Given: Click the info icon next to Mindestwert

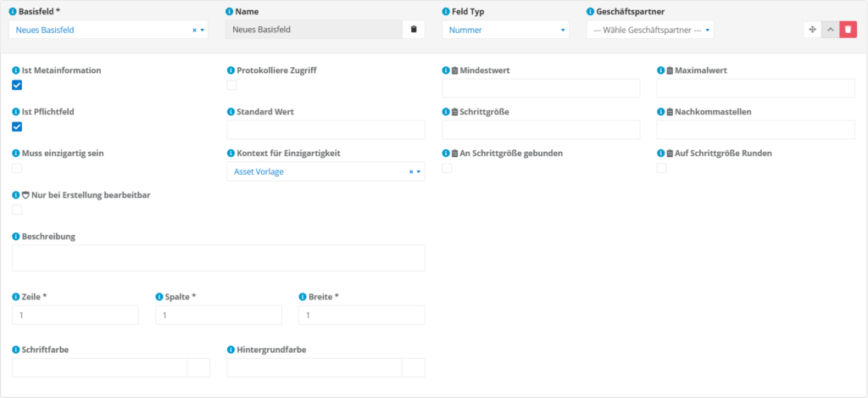Looking at the screenshot, I should 446,70.
